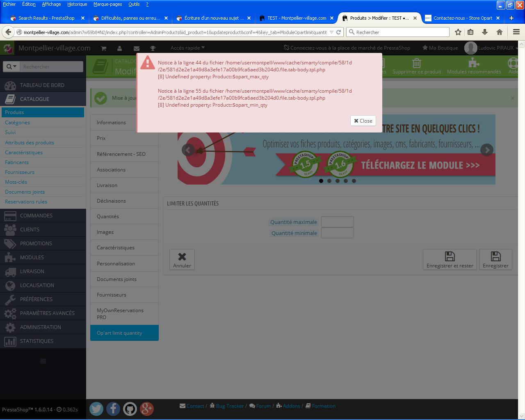Image resolution: width=525 pixels, height=420 pixels.
Task: Open the TABLEAU DE BORD sidebar item
Action: [43, 85]
